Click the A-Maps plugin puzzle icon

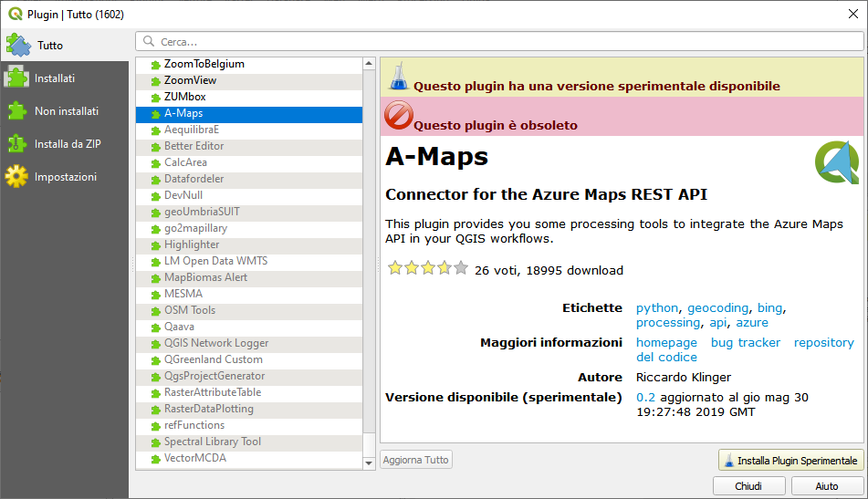(156, 114)
